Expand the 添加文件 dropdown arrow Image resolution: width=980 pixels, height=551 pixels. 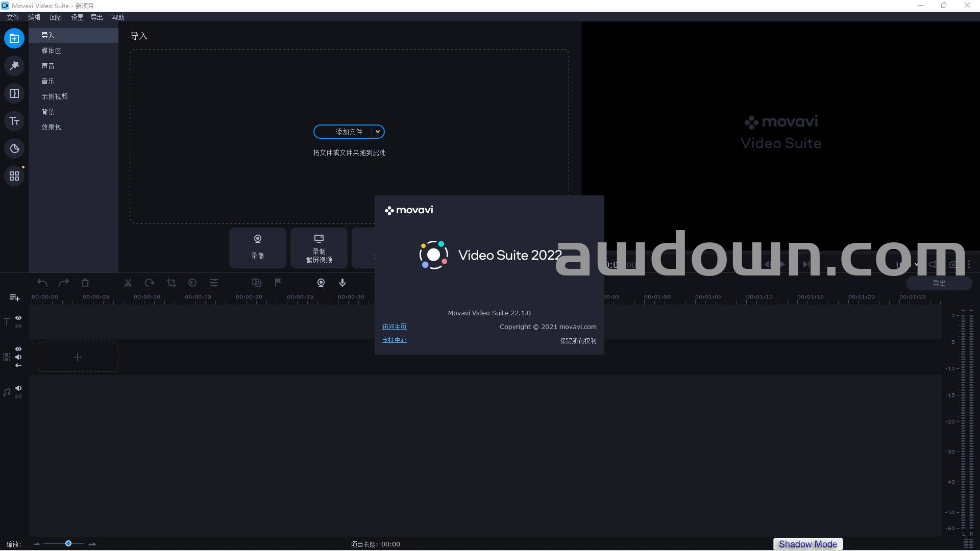[x=378, y=132]
